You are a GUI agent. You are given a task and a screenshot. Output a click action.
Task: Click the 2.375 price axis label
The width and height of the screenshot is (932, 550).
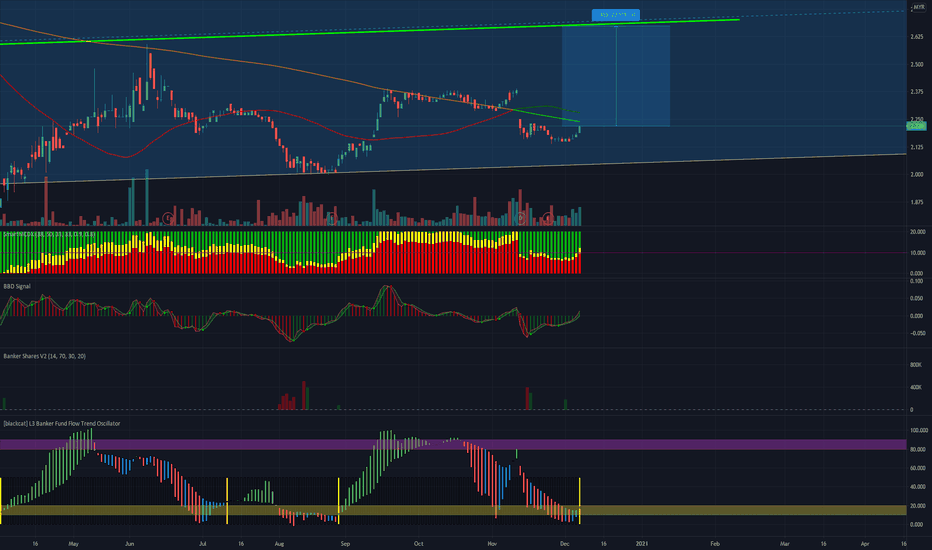(917, 92)
